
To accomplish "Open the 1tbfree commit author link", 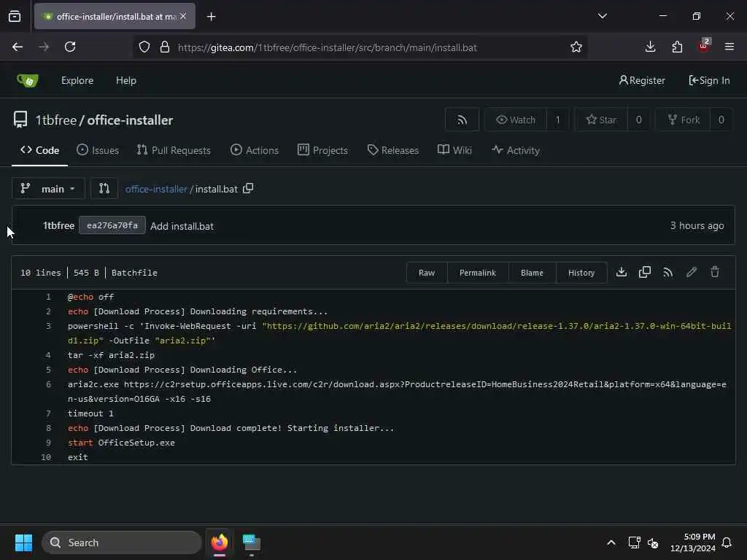I will click(x=58, y=225).
